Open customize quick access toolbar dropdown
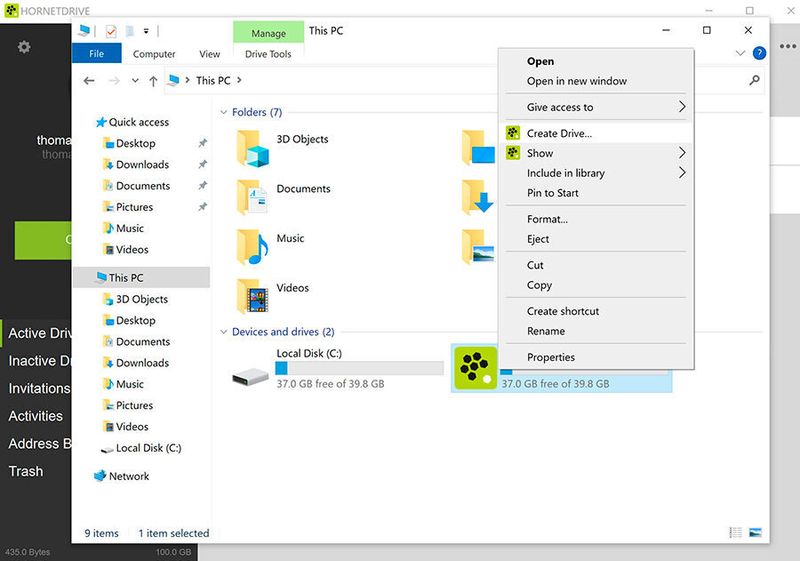 click(x=146, y=31)
